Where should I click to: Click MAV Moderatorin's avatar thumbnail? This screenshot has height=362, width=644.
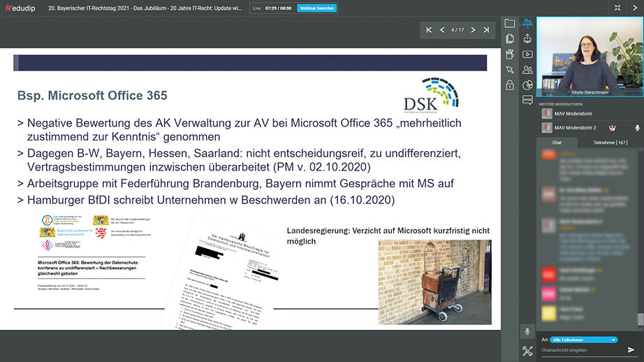tap(546, 113)
